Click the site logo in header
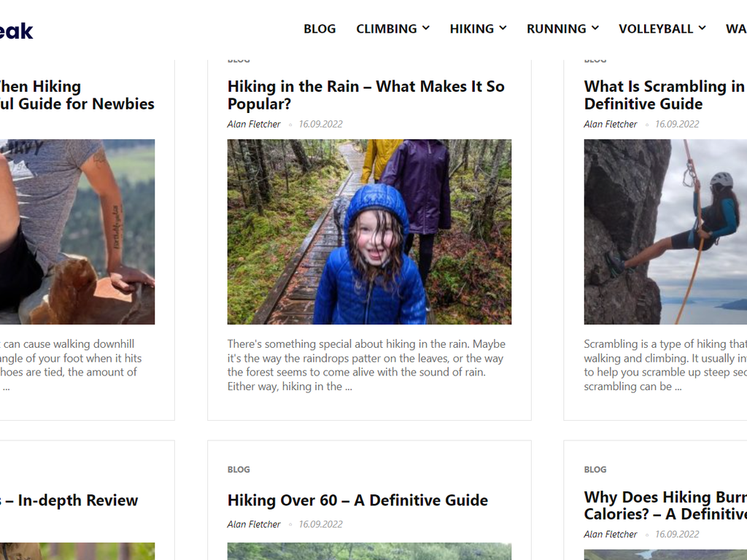 16,31
